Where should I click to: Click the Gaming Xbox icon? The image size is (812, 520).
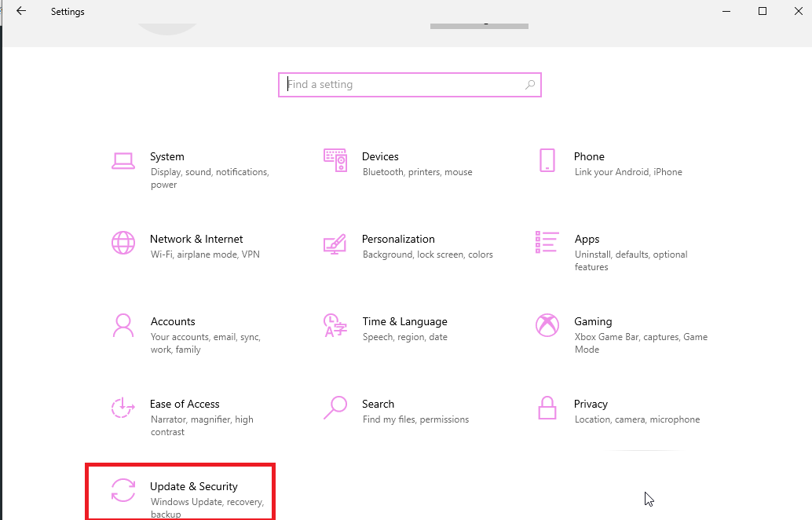547,325
